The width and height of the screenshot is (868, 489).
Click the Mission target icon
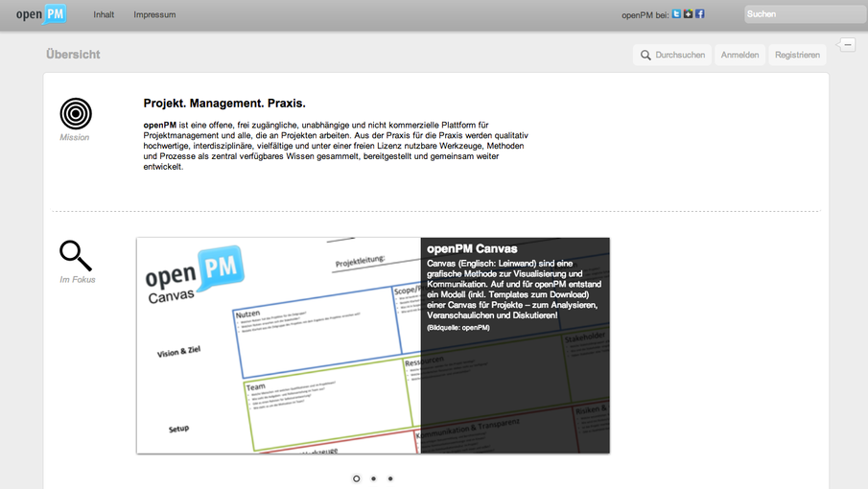pyautogui.click(x=76, y=114)
